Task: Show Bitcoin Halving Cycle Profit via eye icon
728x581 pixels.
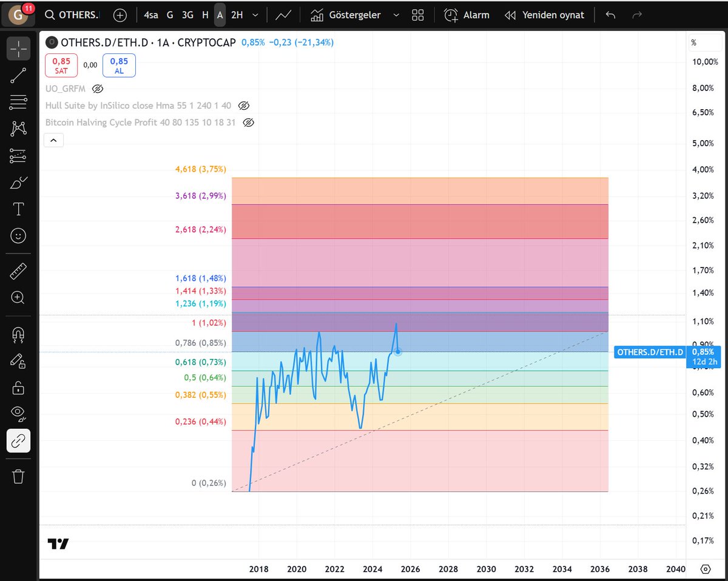Action: pyautogui.click(x=248, y=123)
